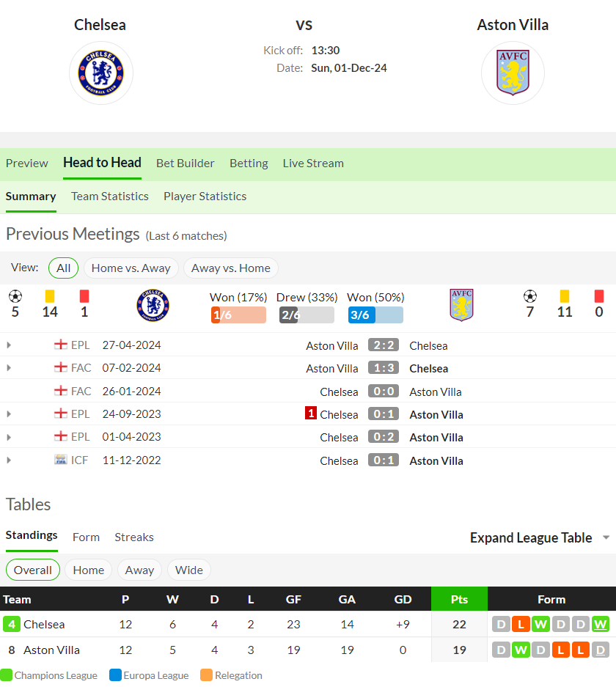Click the large Chelsea crest in the header
Screen dimensions: 616x687
click(100, 73)
